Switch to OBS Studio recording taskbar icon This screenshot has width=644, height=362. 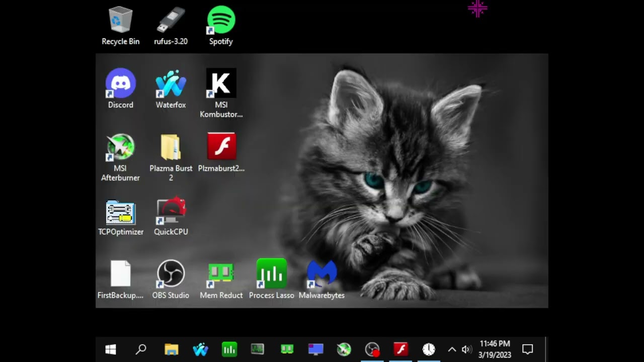click(x=372, y=349)
